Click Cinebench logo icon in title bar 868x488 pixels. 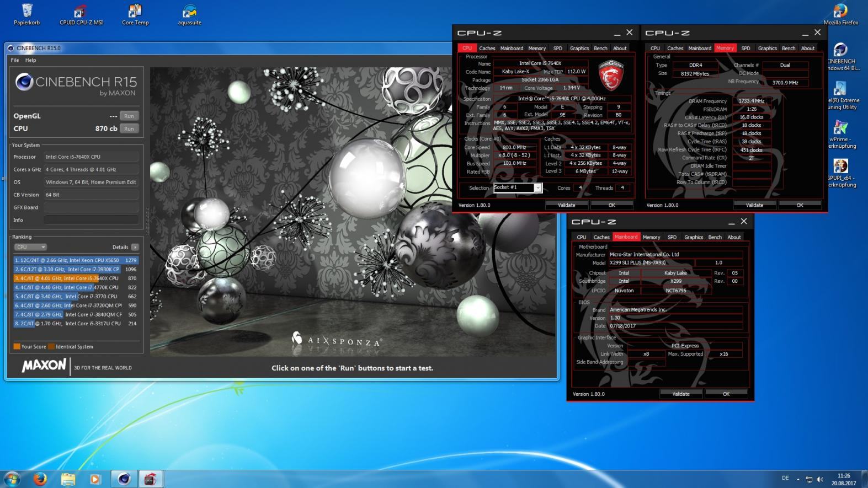(10, 48)
